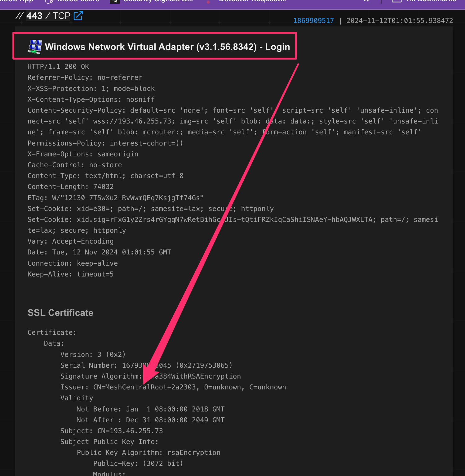
Task: Click the ETag header line
Action: coord(116,198)
